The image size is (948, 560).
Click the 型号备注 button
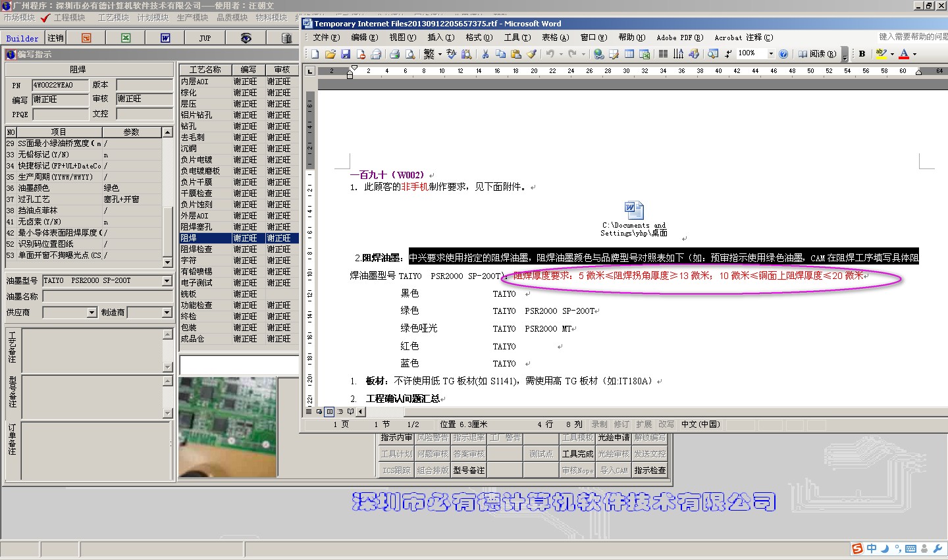[469, 470]
